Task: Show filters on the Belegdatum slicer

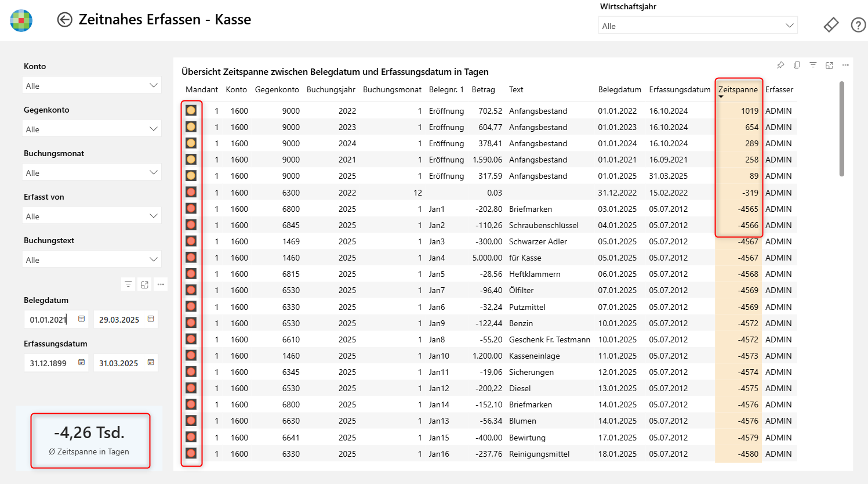Action: point(128,284)
